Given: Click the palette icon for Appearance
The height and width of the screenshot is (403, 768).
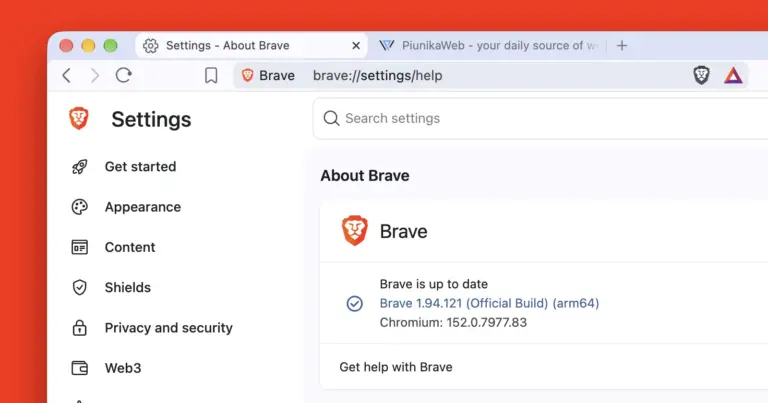Looking at the screenshot, I should (79, 207).
